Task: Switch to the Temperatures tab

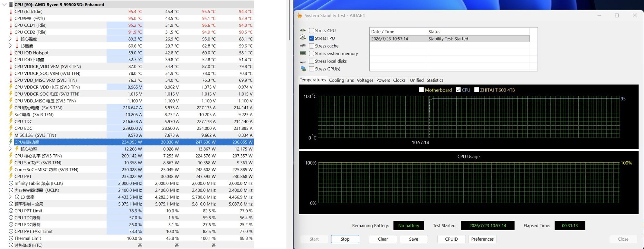Action: (313, 80)
